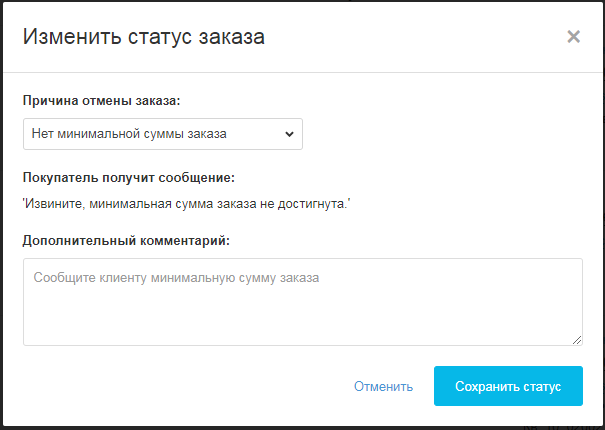Click the chevron arrow in reason dropdown
Image resolution: width=605 pixels, height=430 pixels.
(x=289, y=133)
